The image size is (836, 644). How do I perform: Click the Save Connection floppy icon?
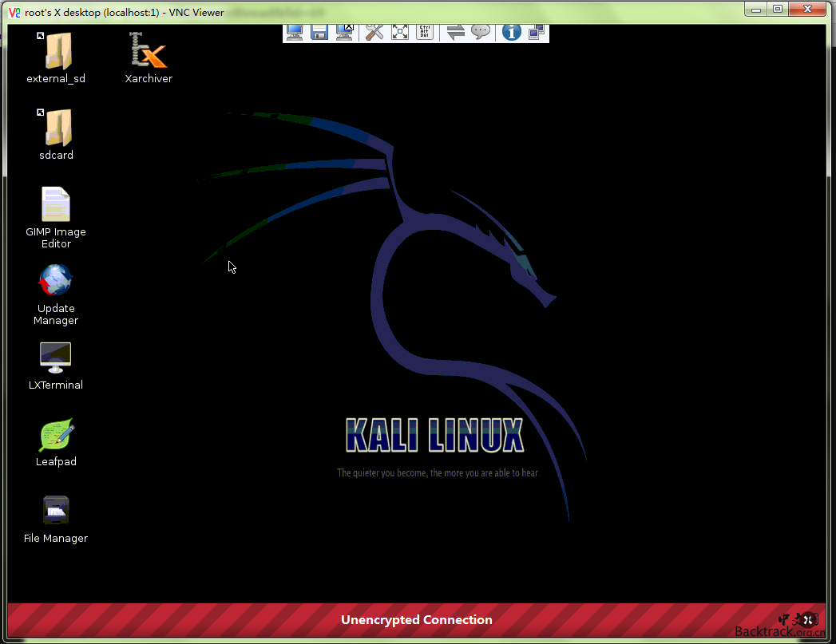click(x=319, y=33)
